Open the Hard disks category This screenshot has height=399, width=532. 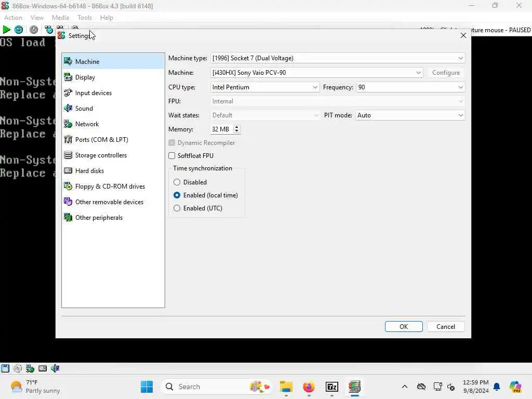(113, 170)
